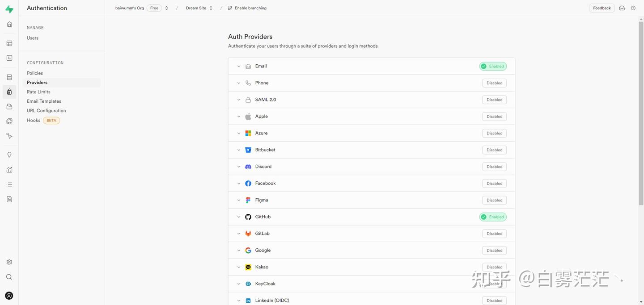Open the API Docs document sidebar icon
This screenshot has width=644, height=305.
(x=9, y=199)
